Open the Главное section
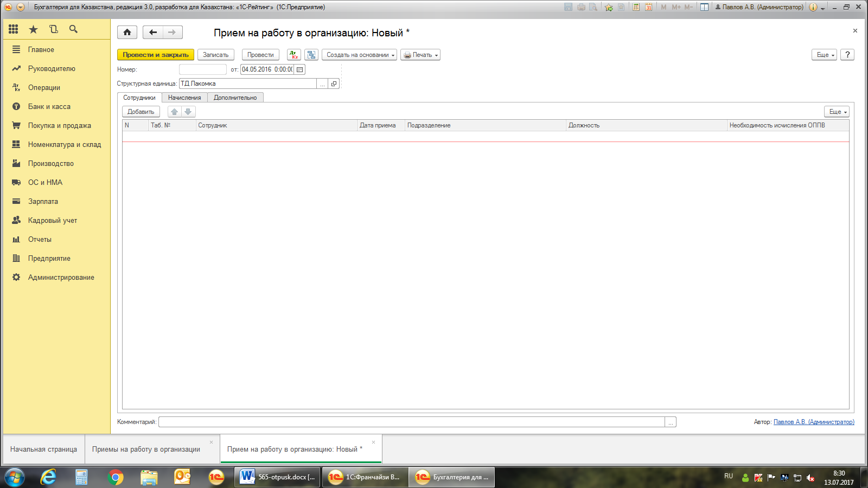This screenshot has width=868, height=488. [x=56, y=49]
